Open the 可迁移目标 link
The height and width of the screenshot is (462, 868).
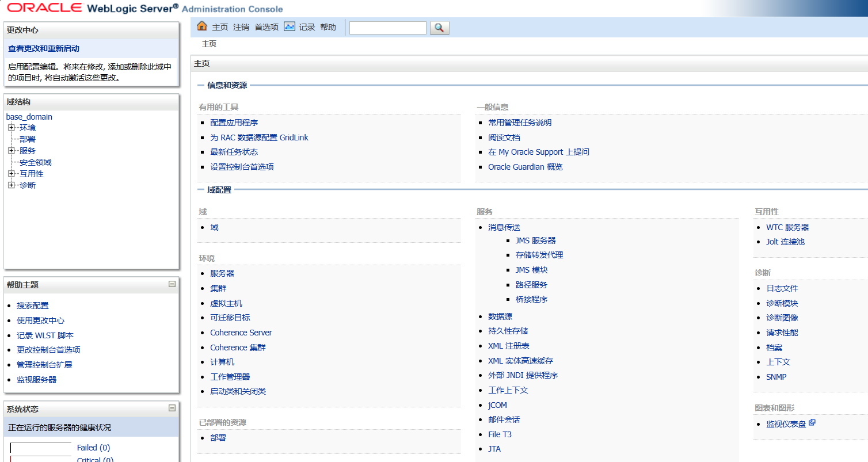click(230, 318)
